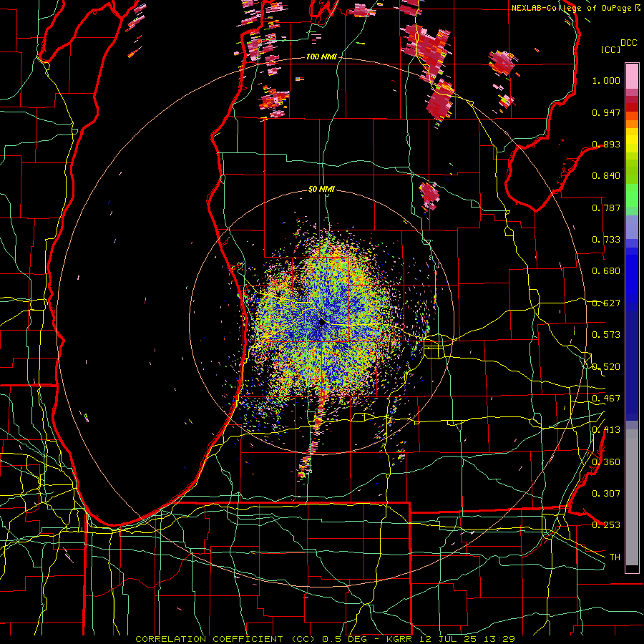Select the 1.000 color scale value
The image size is (644, 644).
coord(606,80)
